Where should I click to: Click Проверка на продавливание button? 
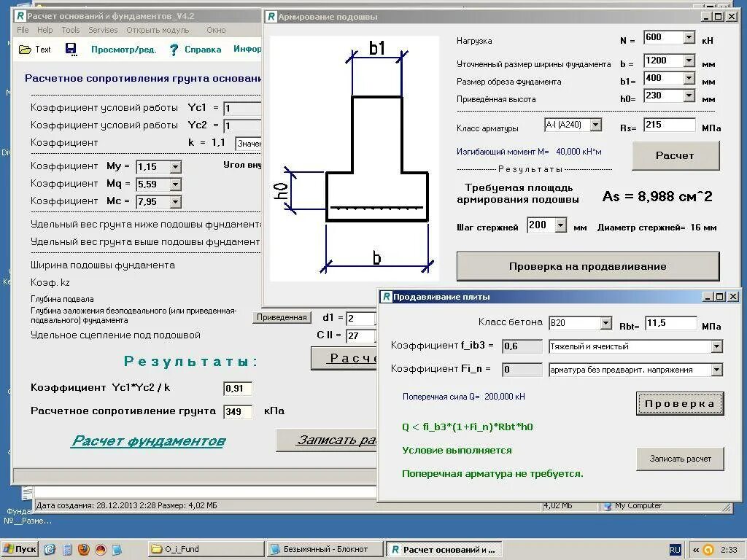[587, 267]
